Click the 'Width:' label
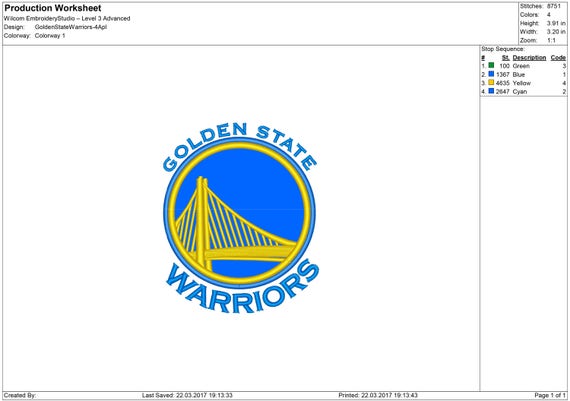The image size is (570, 401). click(529, 32)
